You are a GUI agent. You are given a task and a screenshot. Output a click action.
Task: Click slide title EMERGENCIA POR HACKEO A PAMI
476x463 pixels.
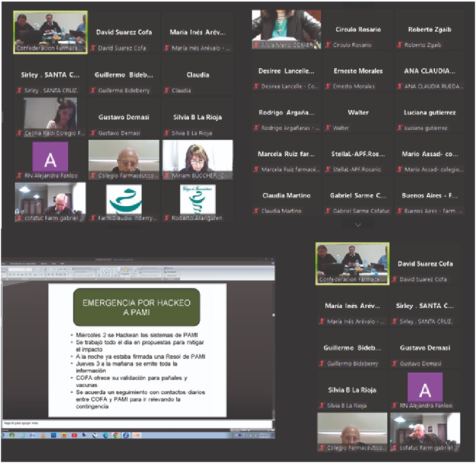(137, 307)
